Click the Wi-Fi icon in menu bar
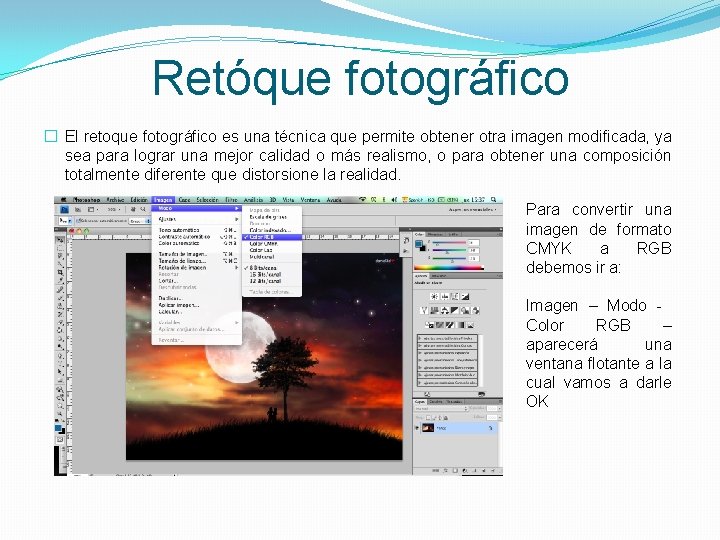Image resolution: width=720 pixels, height=540 pixels. tap(362, 200)
